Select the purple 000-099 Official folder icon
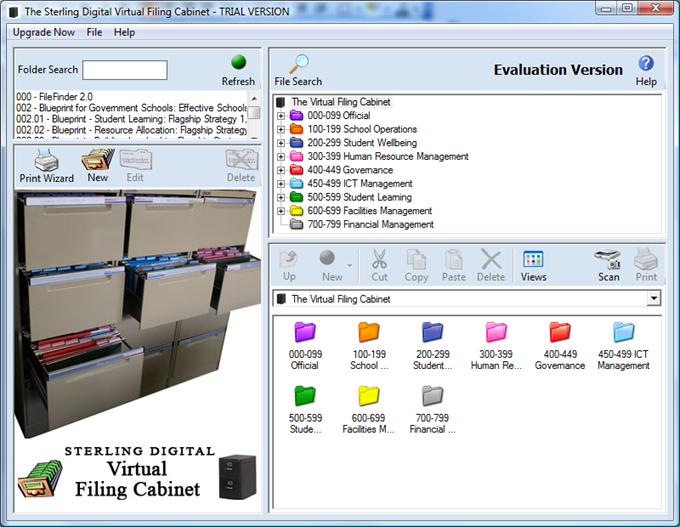The height and width of the screenshot is (527, 680). tap(305, 332)
